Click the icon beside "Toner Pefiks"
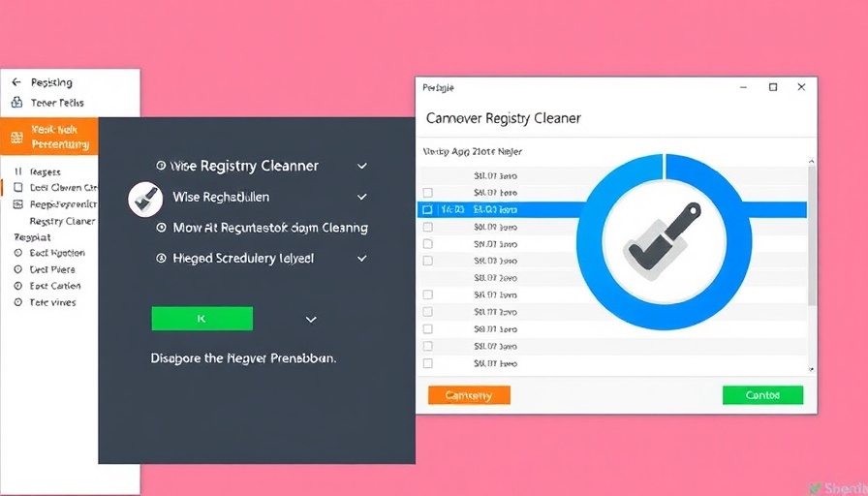The width and height of the screenshot is (868, 496). click(16, 103)
